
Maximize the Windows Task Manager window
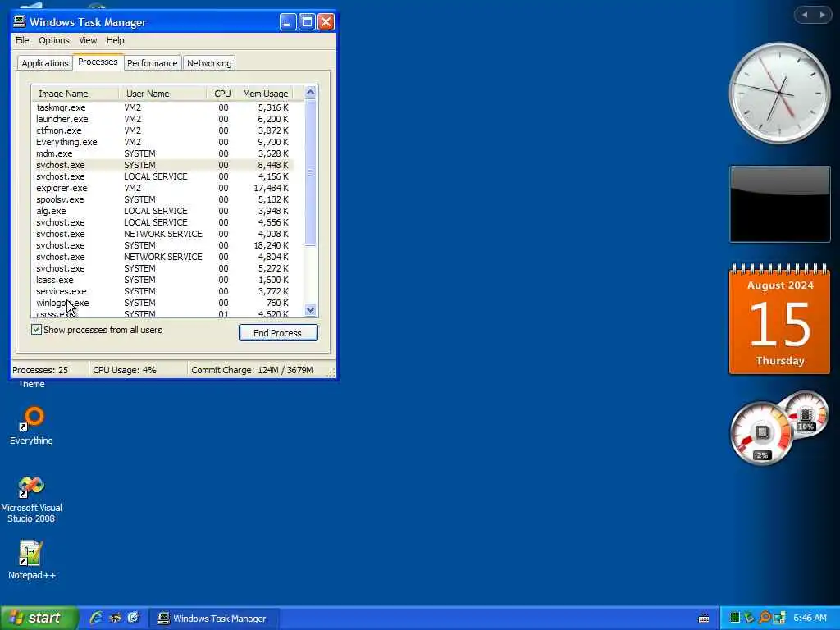coord(307,22)
